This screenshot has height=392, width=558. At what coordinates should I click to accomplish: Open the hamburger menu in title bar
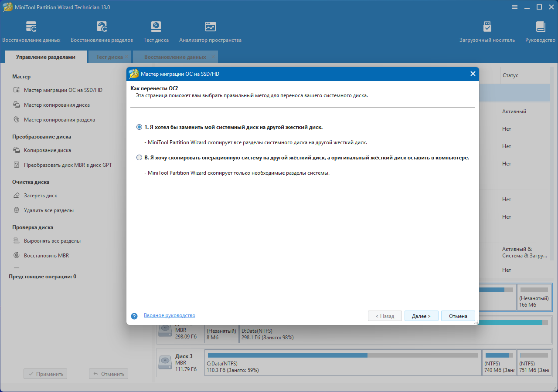[515, 7]
